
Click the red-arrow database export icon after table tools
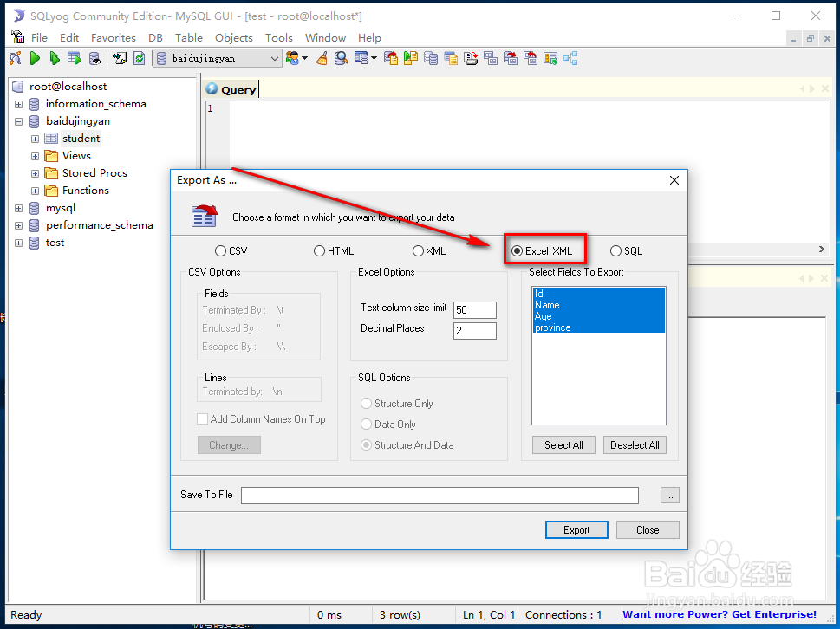click(391, 58)
